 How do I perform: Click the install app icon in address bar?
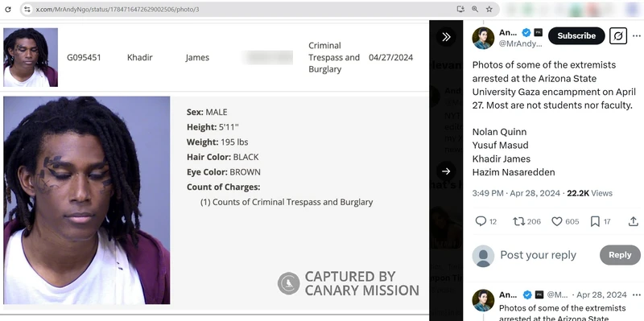point(460,9)
